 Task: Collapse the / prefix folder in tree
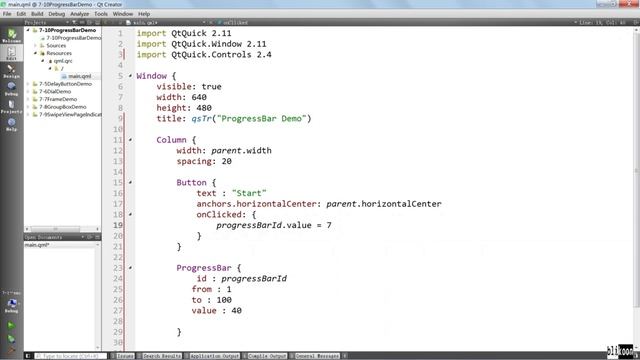click(x=50, y=68)
